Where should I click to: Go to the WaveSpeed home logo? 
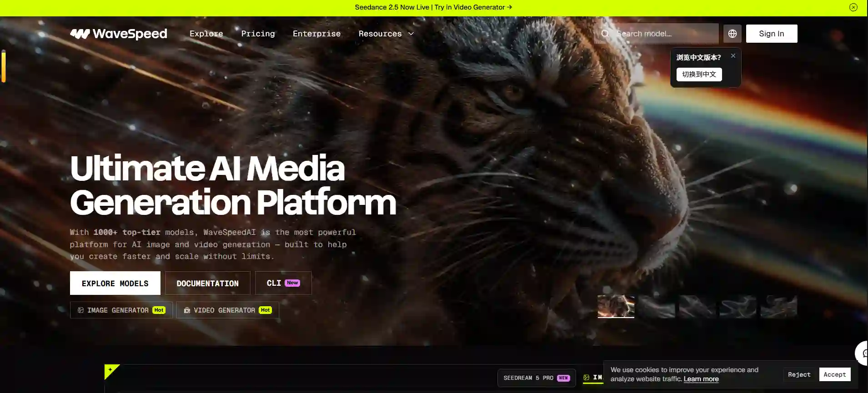point(119,34)
